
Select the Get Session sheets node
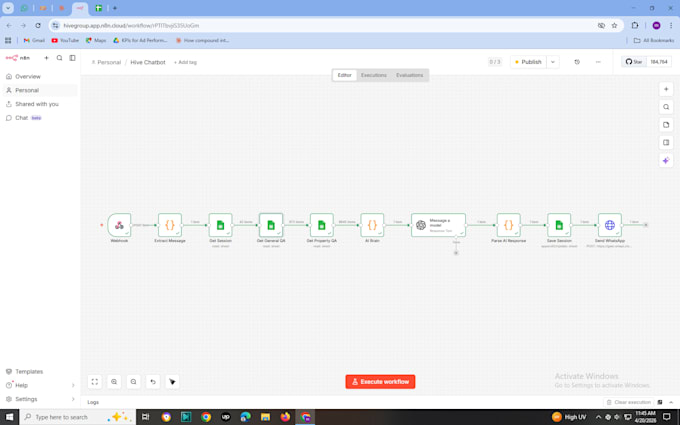(x=220, y=225)
